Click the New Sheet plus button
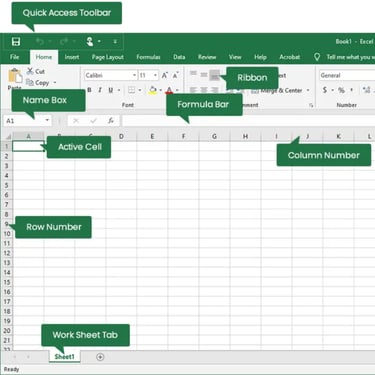Image resolution: width=375 pixels, height=375 pixels. point(100,357)
